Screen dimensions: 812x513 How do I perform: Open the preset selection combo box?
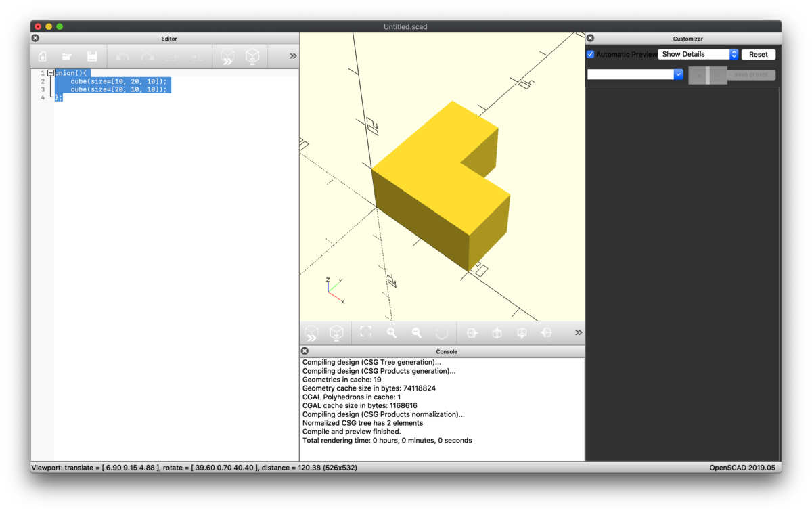pyautogui.click(x=635, y=74)
